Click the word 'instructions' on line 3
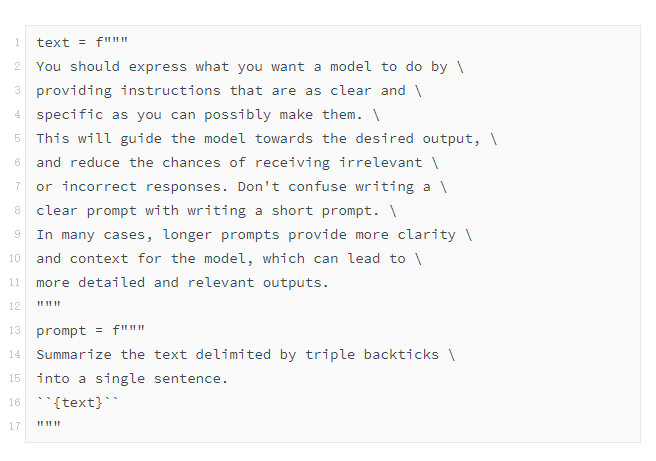Image resolution: width=656 pixels, height=461 pixels. [170, 91]
